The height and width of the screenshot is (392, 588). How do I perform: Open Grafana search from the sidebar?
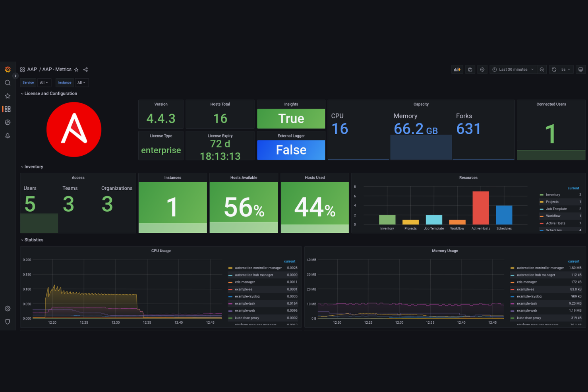(7, 83)
